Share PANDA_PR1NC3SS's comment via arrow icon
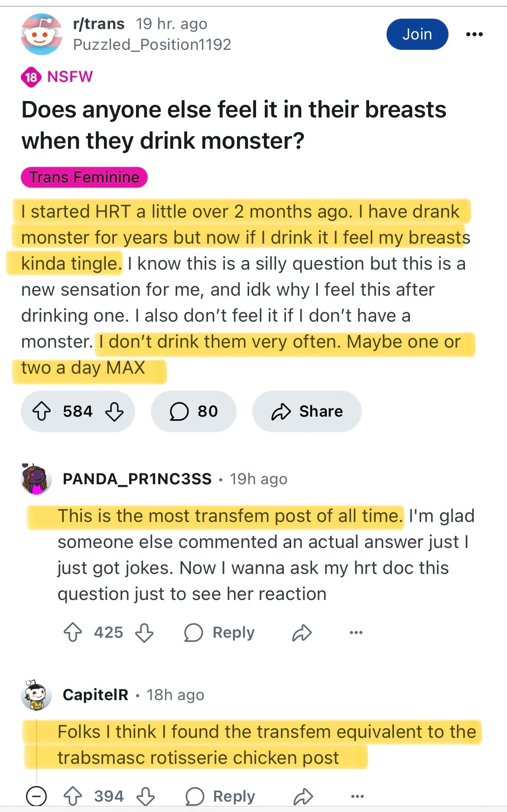The height and width of the screenshot is (812, 507). point(302,633)
